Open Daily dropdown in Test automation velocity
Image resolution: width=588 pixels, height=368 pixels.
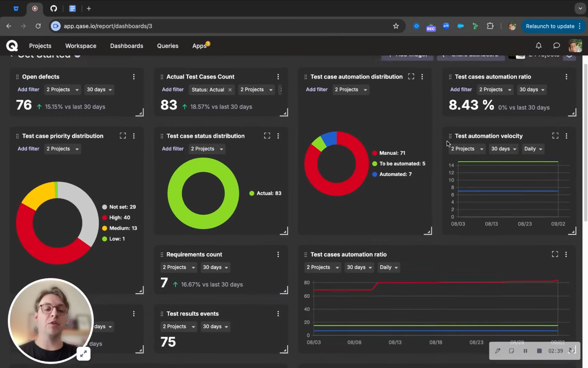pos(533,149)
